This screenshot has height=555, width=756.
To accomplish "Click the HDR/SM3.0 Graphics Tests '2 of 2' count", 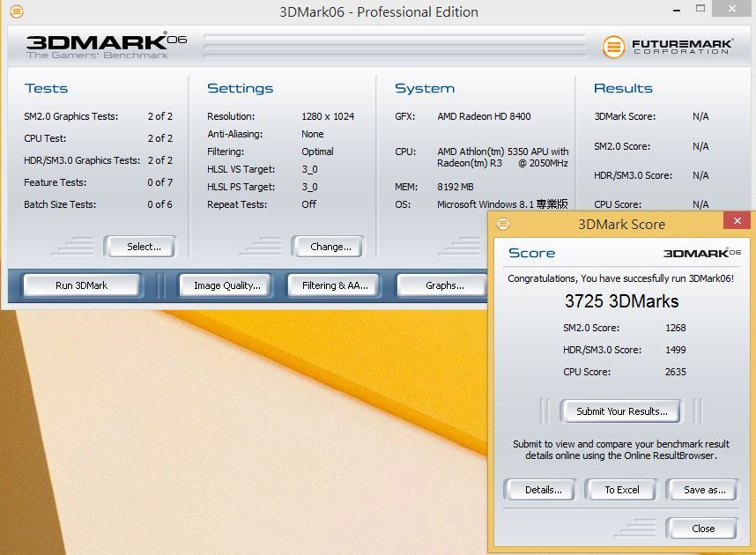I will [160, 160].
